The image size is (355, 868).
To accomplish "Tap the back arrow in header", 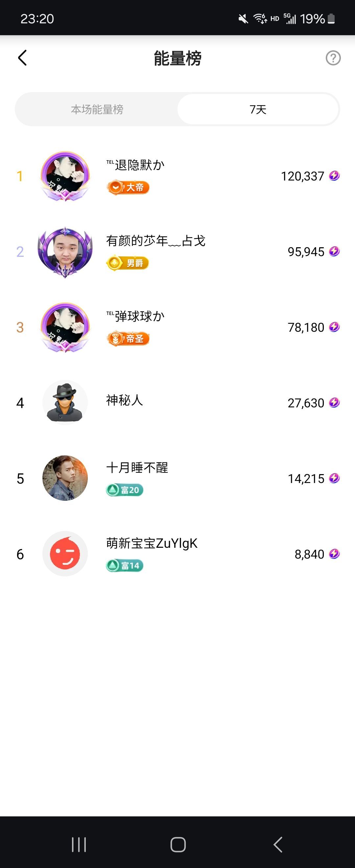I will tap(22, 58).
